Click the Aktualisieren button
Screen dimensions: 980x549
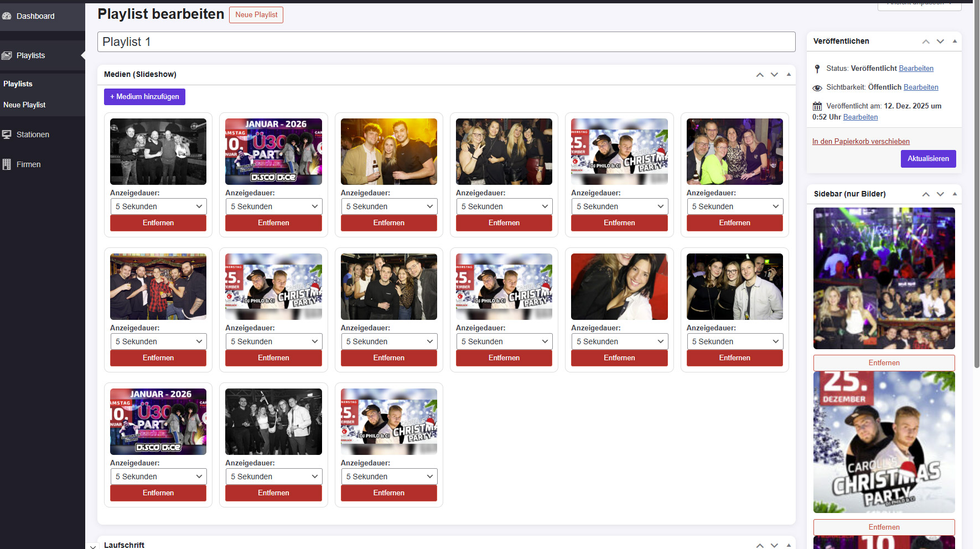[928, 159]
